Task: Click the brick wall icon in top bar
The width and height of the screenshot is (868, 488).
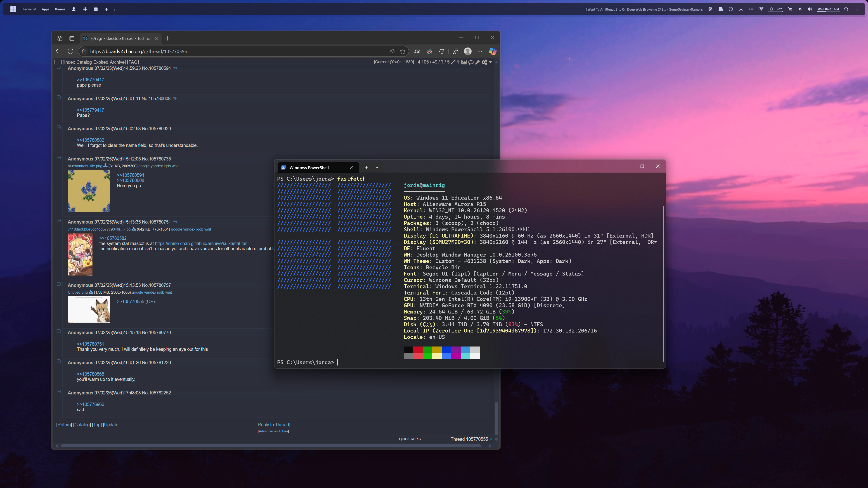Action: tap(96, 9)
